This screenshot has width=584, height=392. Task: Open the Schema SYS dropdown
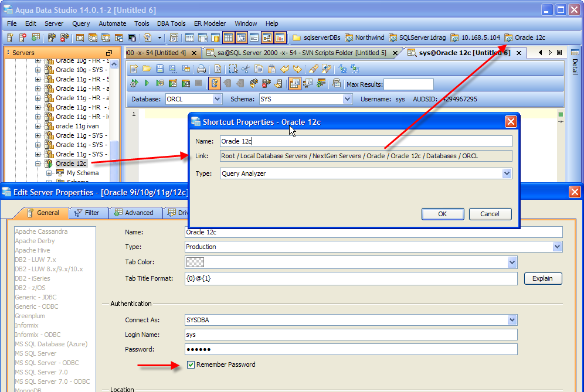coord(347,99)
